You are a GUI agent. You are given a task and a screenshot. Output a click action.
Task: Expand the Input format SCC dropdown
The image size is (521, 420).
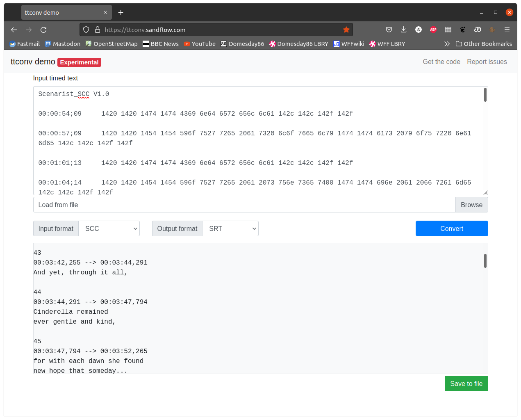tap(109, 228)
